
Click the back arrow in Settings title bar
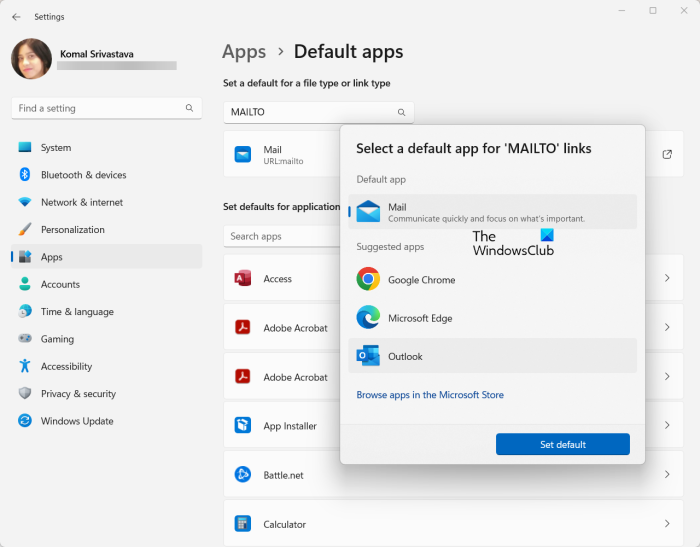click(x=16, y=17)
